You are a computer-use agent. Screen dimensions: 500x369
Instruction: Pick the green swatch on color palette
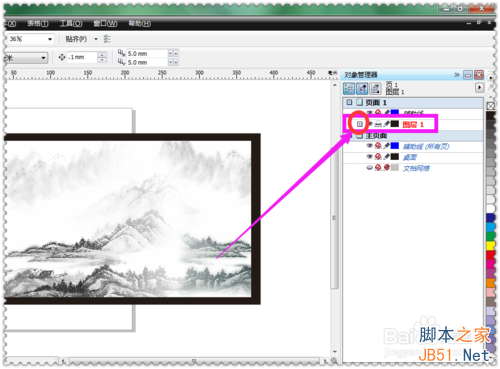490,236
